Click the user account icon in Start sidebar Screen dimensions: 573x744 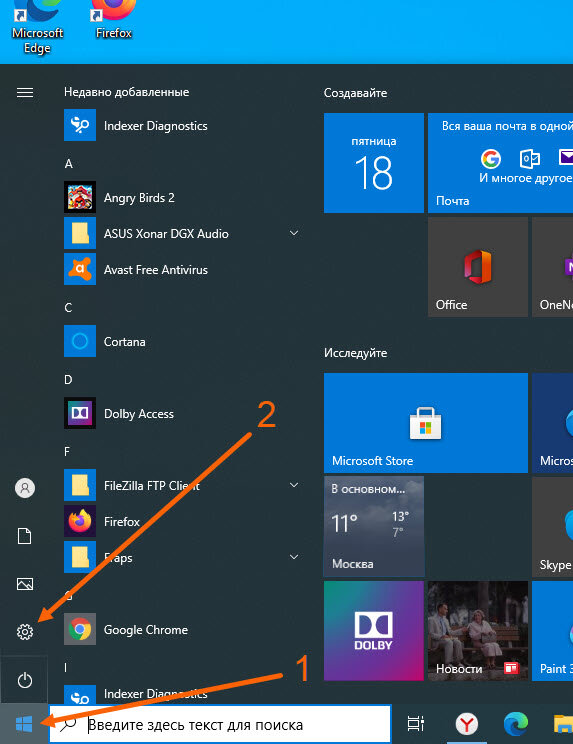[x=25, y=488]
